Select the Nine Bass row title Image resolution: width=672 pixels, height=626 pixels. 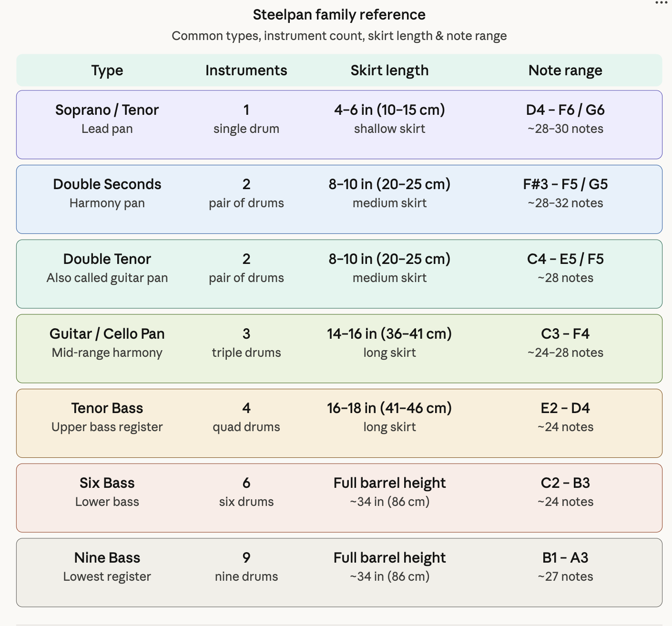(x=107, y=558)
